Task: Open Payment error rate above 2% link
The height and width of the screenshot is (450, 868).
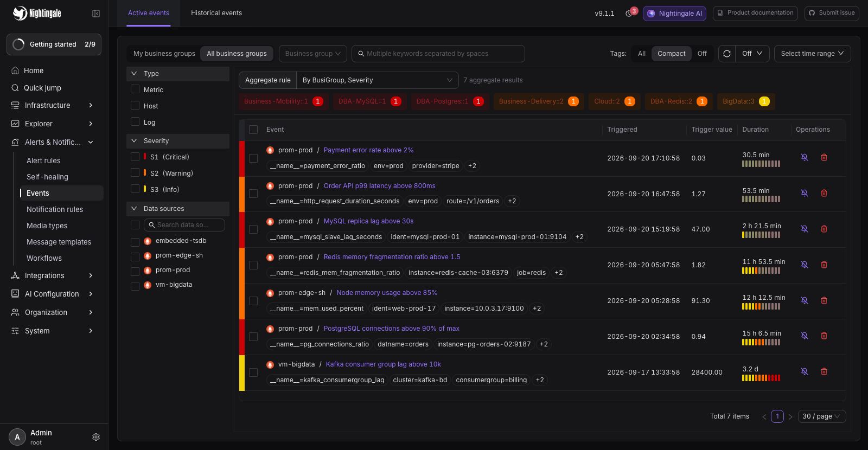Action: [x=368, y=150]
